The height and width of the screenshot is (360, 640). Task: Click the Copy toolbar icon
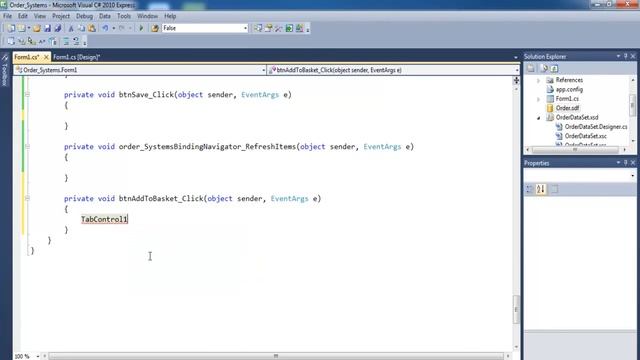pos(81,28)
